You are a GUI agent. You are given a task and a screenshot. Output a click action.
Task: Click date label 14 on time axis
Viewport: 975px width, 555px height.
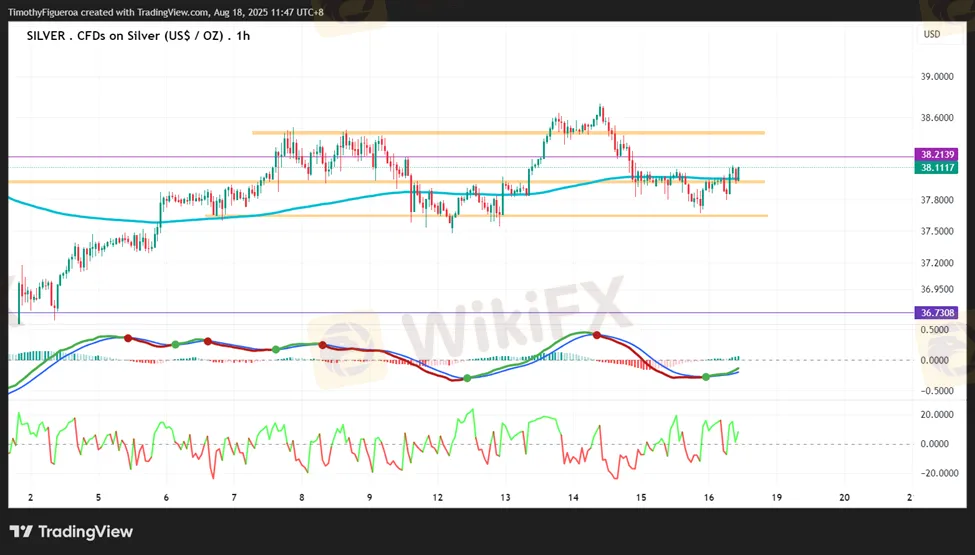click(573, 497)
